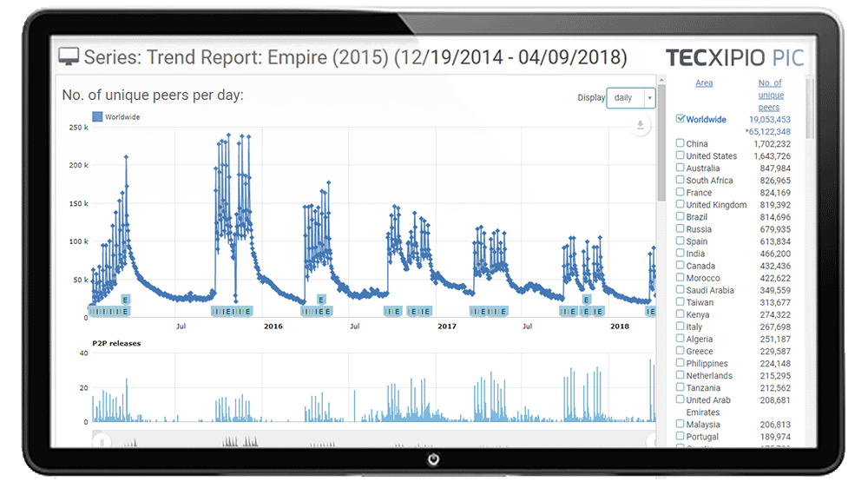
Task: Click the lone E marker above 2016 markers
Action: click(x=320, y=300)
